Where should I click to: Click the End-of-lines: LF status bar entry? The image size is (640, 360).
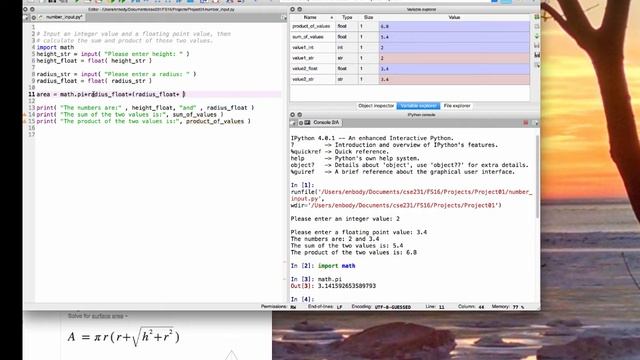click(325, 307)
